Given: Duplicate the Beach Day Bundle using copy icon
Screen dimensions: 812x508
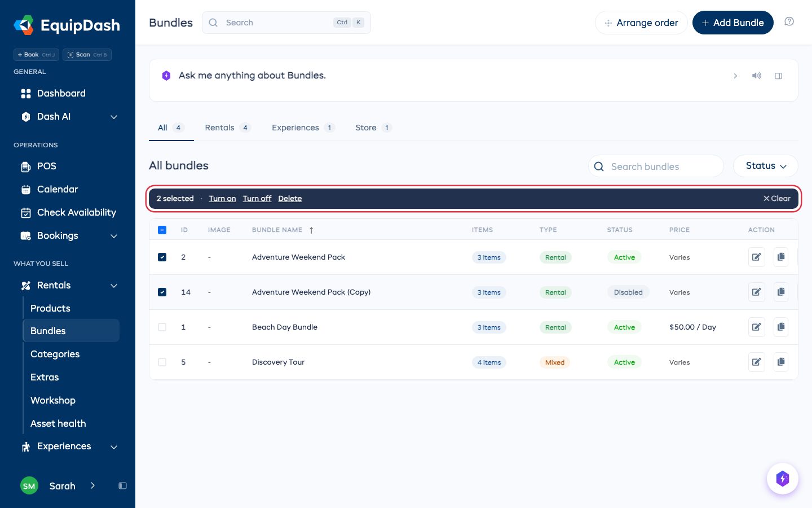Looking at the screenshot, I should [x=781, y=327].
